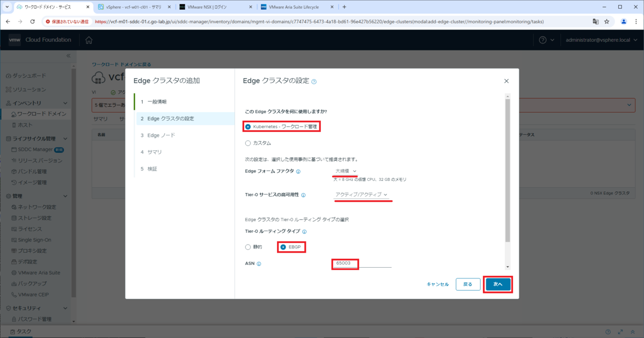Open ネットワーク設定 in the sidebar

pos(36,207)
